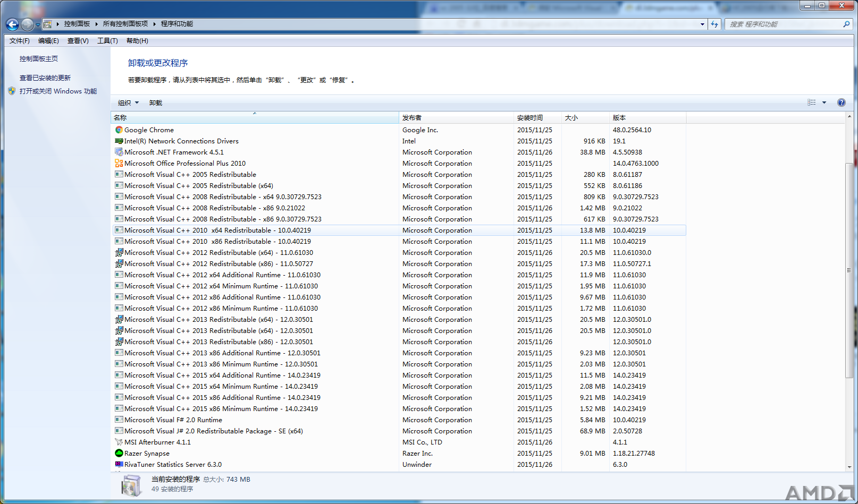Click icon of Visual J# 2.0 Redistributable Package
The image size is (858, 504).
[x=119, y=431]
